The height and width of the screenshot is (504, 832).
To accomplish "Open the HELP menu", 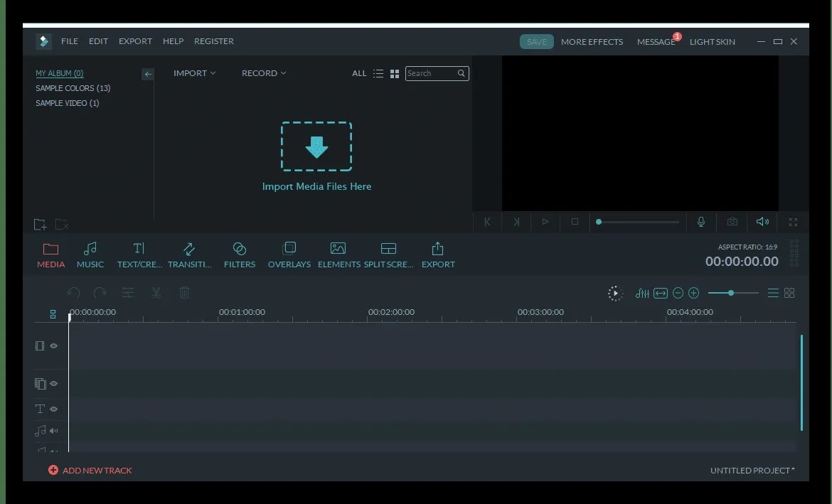I will 173,41.
